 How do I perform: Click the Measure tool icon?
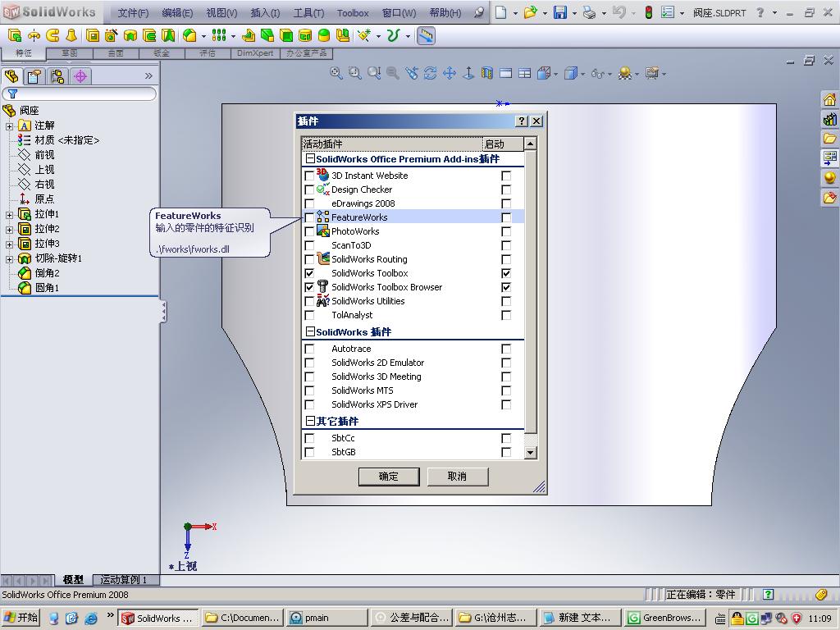click(x=426, y=36)
